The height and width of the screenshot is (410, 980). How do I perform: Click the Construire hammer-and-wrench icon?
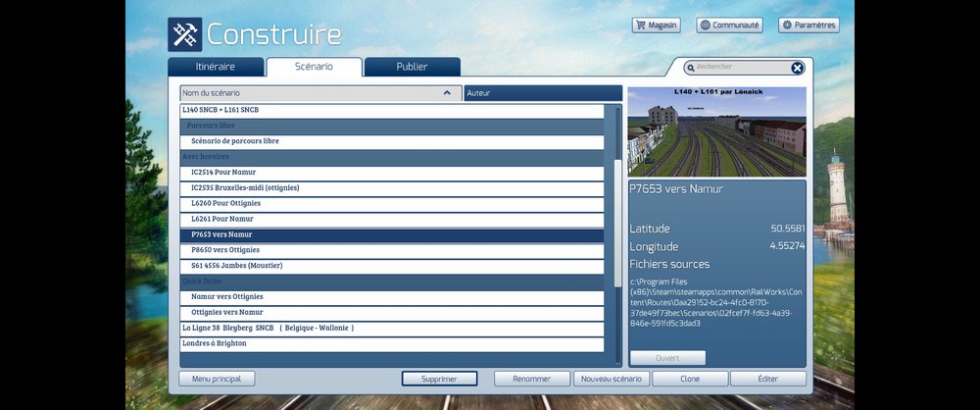pyautogui.click(x=185, y=34)
